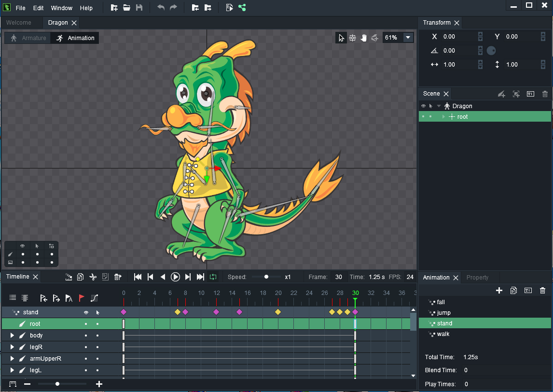Toggle loop playback icon
The width and height of the screenshot is (553, 392).
pyautogui.click(x=213, y=277)
